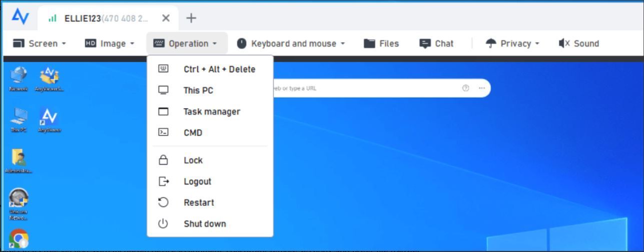The width and height of the screenshot is (644, 252).
Task: Open the Chat window
Action: pyautogui.click(x=436, y=44)
